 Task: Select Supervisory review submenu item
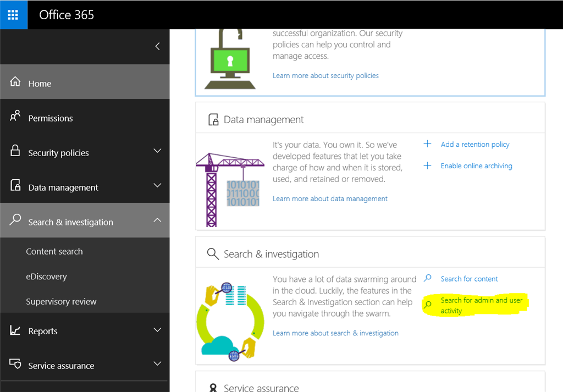coord(61,301)
